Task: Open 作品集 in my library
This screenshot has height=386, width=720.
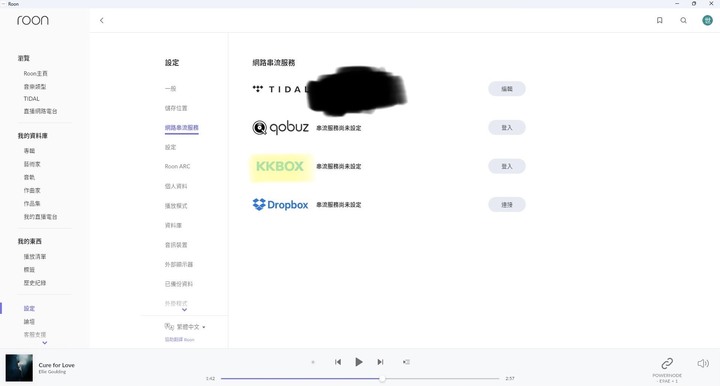Action: 32,203
